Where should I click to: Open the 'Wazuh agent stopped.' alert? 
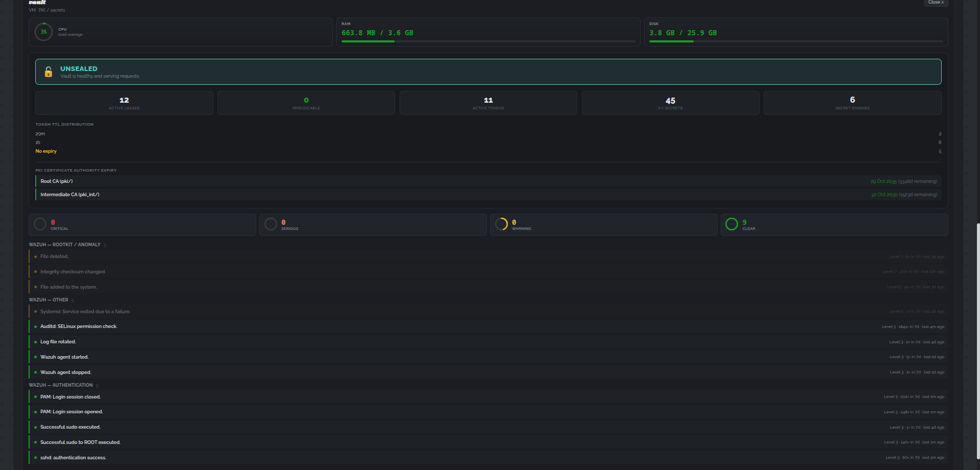(x=488, y=372)
